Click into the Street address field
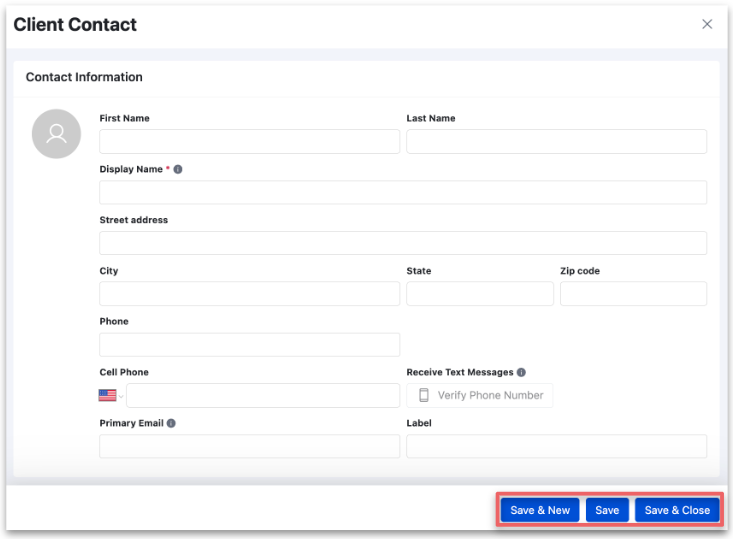Viewport: 733px width, 539px height. pos(403,243)
